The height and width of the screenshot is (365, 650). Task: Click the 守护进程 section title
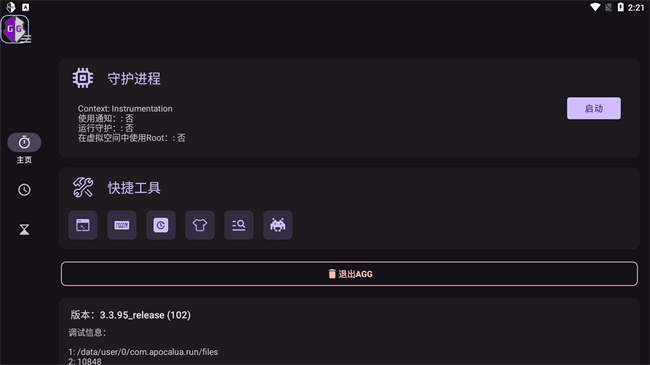click(134, 78)
